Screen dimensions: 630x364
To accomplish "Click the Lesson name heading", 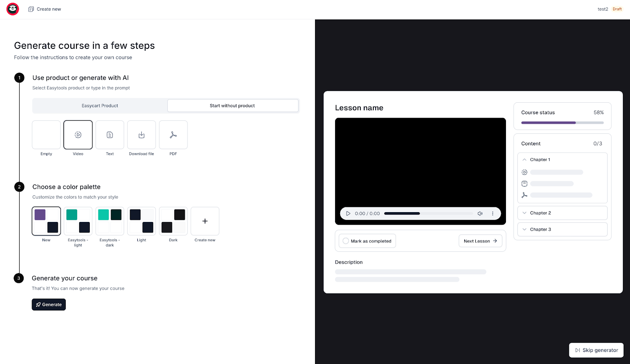I will click(359, 108).
